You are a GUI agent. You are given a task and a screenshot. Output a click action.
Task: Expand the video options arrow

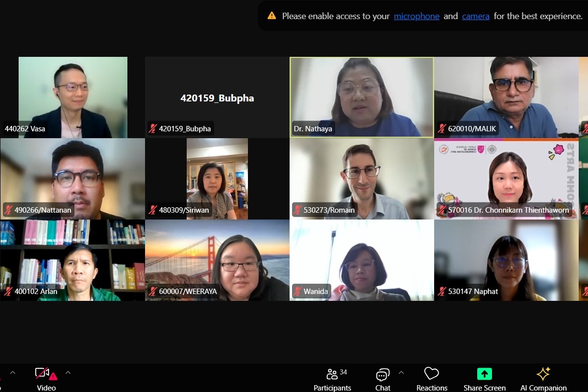point(68,372)
